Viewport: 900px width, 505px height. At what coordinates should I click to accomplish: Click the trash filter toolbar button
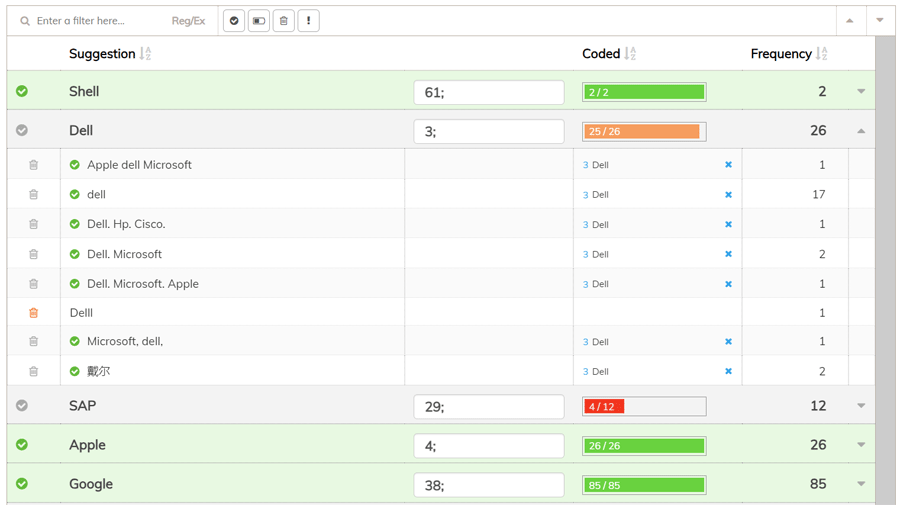[284, 21]
